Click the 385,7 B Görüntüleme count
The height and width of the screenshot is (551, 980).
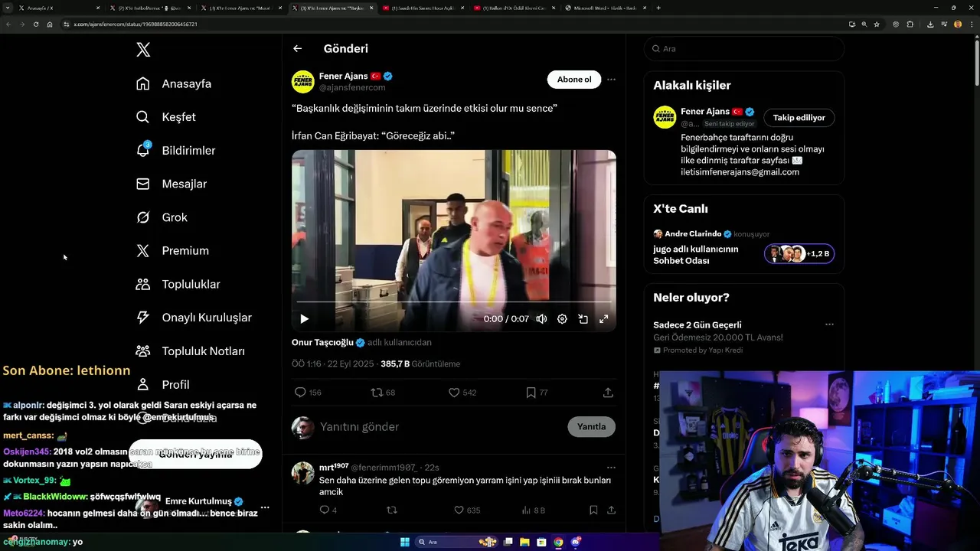[420, 364]
